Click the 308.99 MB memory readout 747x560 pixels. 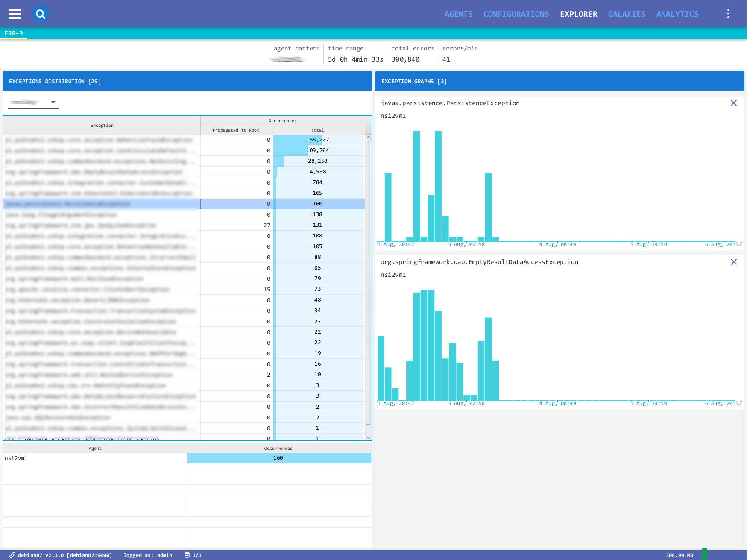(x=679, y=555)
